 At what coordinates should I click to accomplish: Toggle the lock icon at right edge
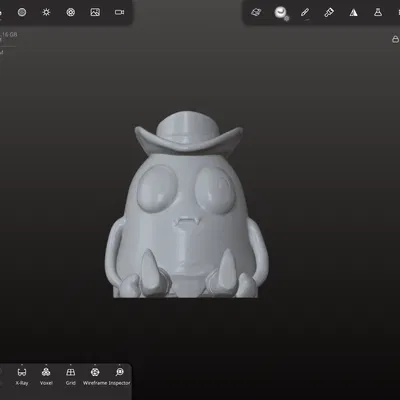(395, 39)
